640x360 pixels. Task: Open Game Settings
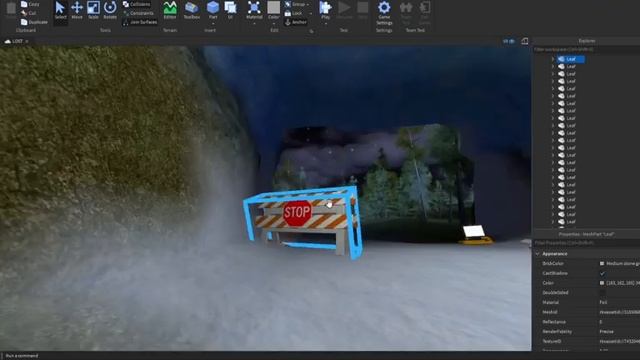tap(384, 12)
